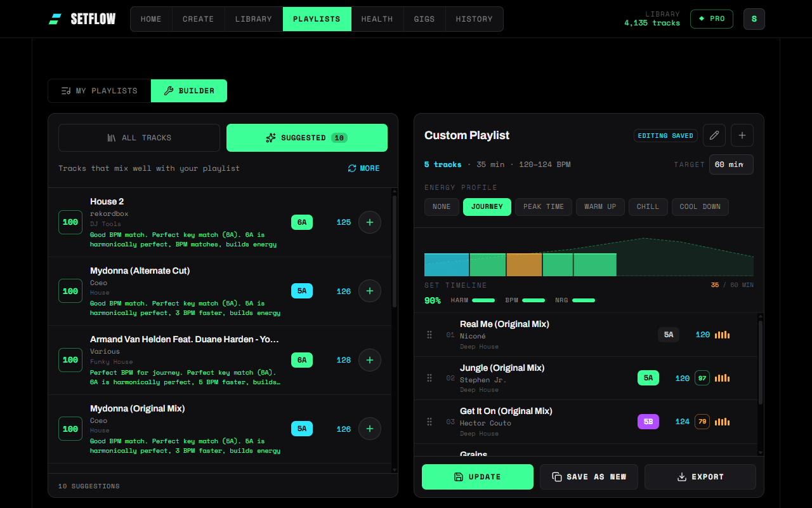Add Armand Van Helden track to playlist
Viewport: 812px width, 508px height.
click(x=370, y=360)
